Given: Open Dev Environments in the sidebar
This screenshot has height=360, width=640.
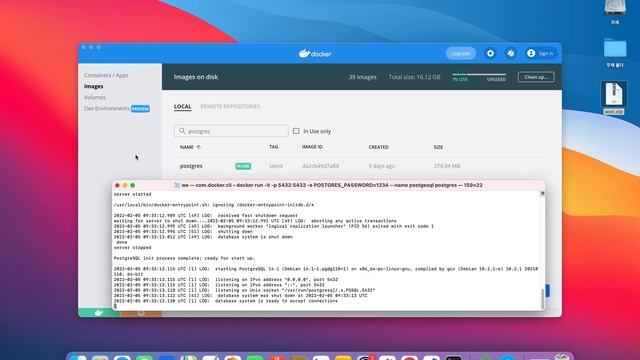Looking at the screenshot, I should coord(107,109).
